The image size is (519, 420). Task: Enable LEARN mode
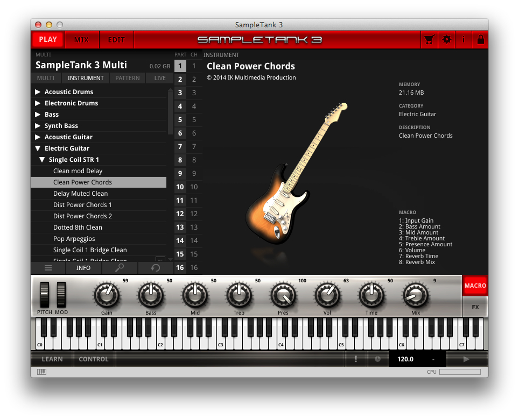click(51, 359)
